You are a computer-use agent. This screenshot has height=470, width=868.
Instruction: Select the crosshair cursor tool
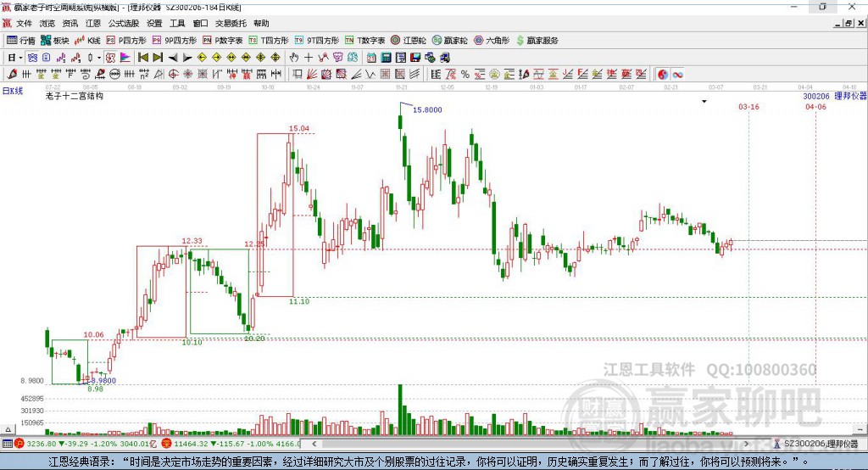309,57
